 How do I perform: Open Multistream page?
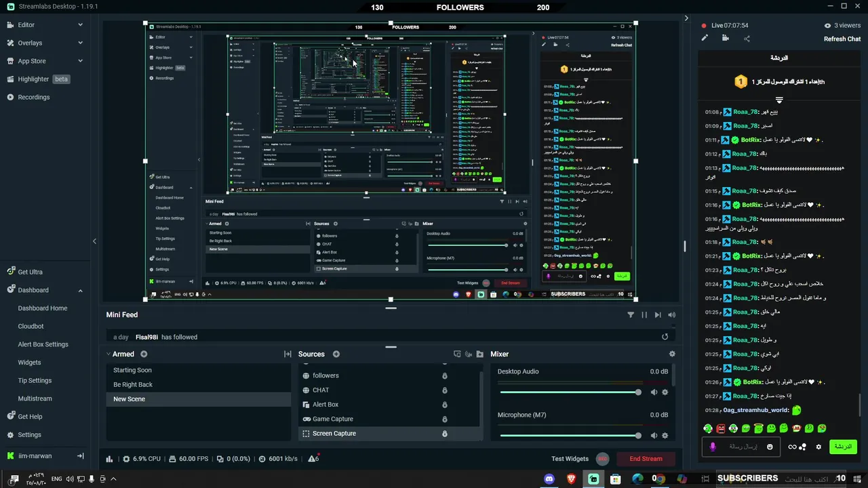(x=35, y=399)
